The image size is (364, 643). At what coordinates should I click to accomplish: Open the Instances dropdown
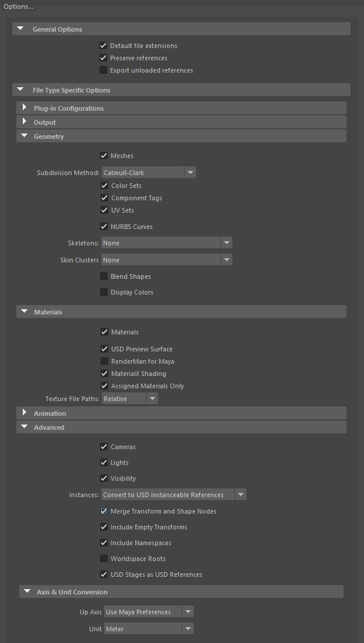pyautogui.click(x=241, y=494)
